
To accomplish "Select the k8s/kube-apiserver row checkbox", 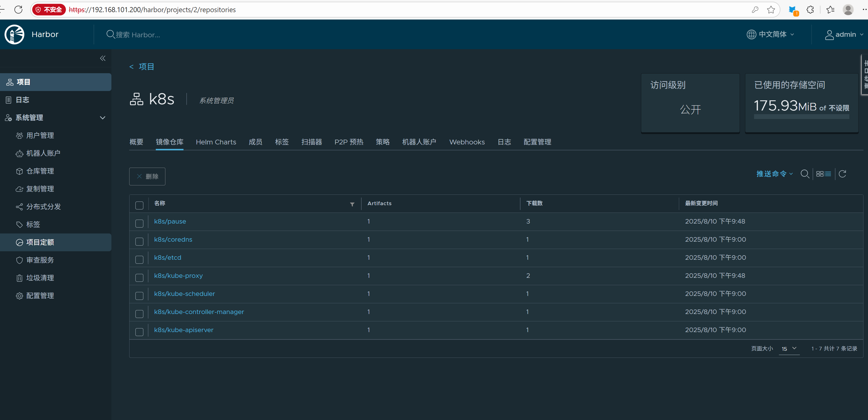I will tap(139, 332).
